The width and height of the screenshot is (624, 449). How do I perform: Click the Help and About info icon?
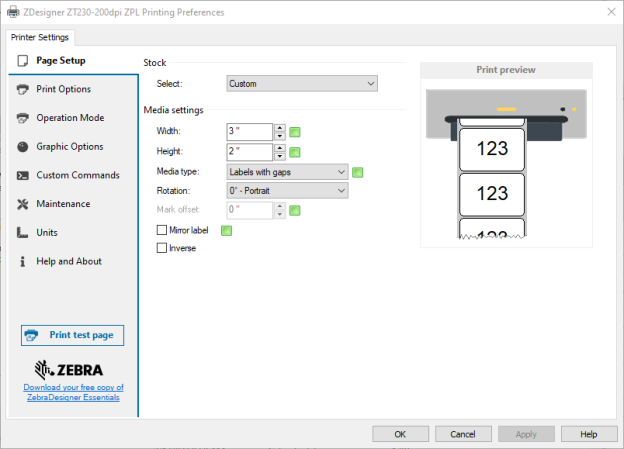click(23, 261)
